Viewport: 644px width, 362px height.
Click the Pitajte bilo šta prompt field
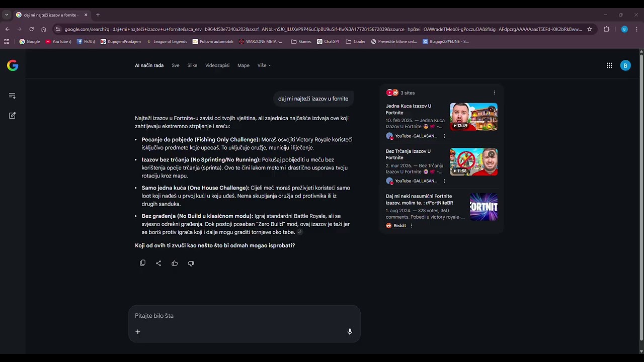pyautogui.click(x=245, y=316)
